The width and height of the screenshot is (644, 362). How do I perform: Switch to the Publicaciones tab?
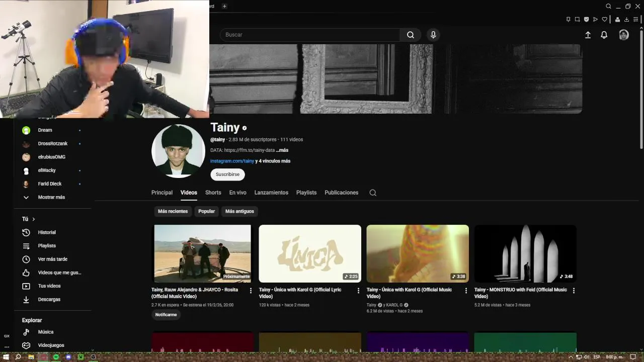[x=342, y=193]
